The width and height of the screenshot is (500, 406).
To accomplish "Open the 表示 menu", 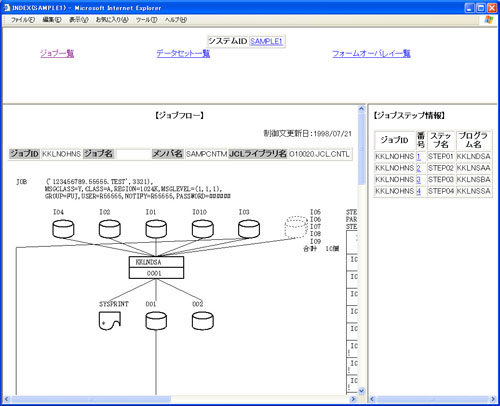I will [x=79, y=20].
